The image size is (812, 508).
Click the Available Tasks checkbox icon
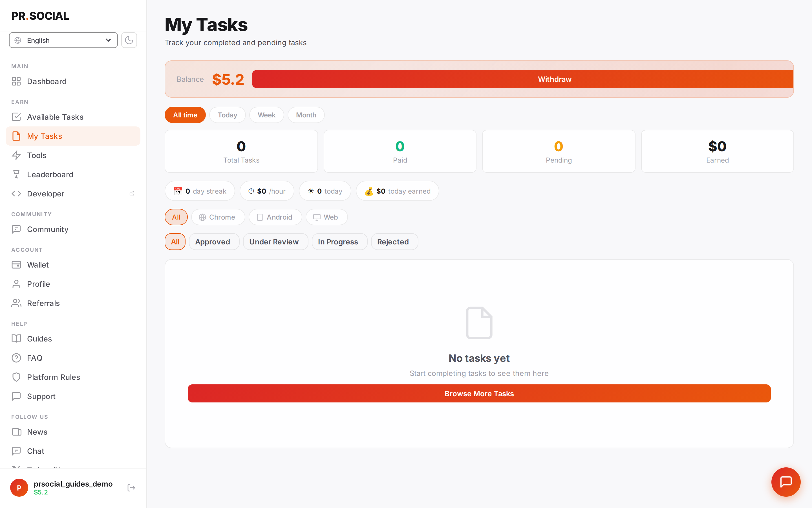pos(16,117)
